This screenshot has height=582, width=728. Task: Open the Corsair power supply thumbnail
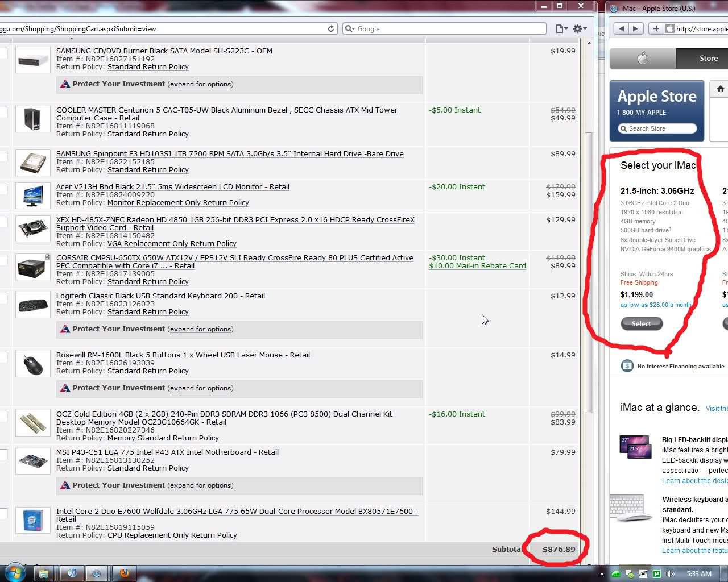click(x=33, y=267)
